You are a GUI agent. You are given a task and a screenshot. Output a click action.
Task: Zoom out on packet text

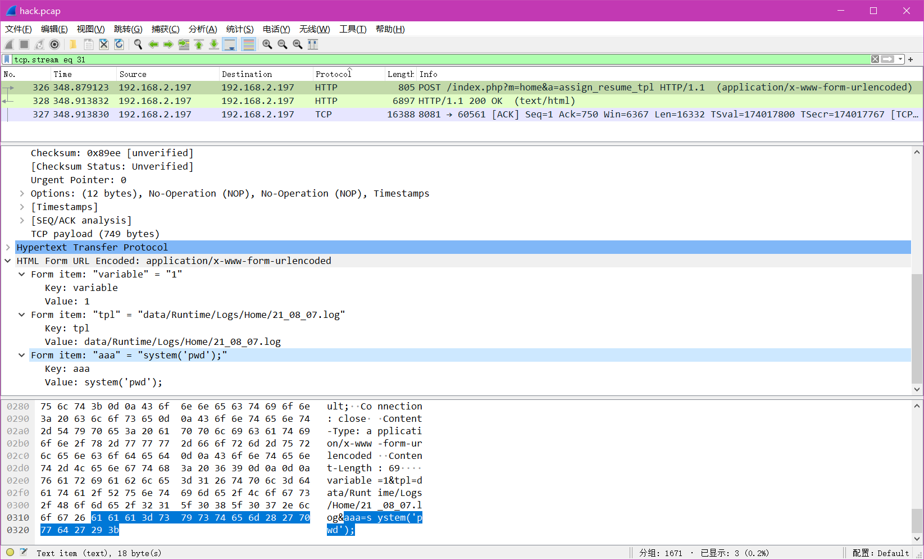click(283, 44)
